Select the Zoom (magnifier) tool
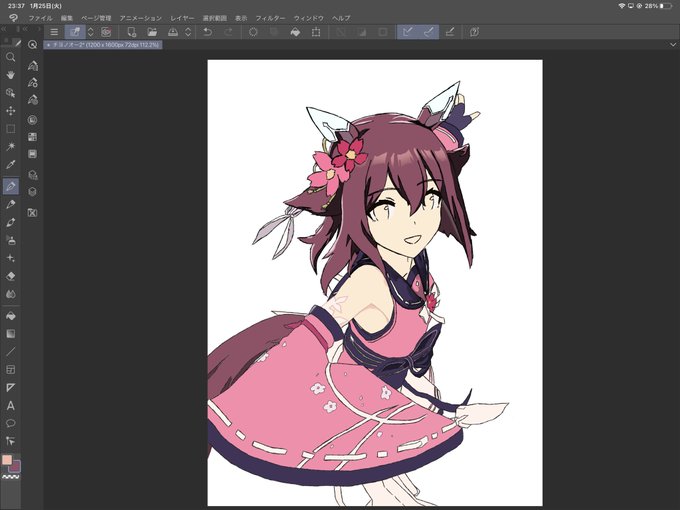The height and width of the screenshot is (510, 680). 11,57
